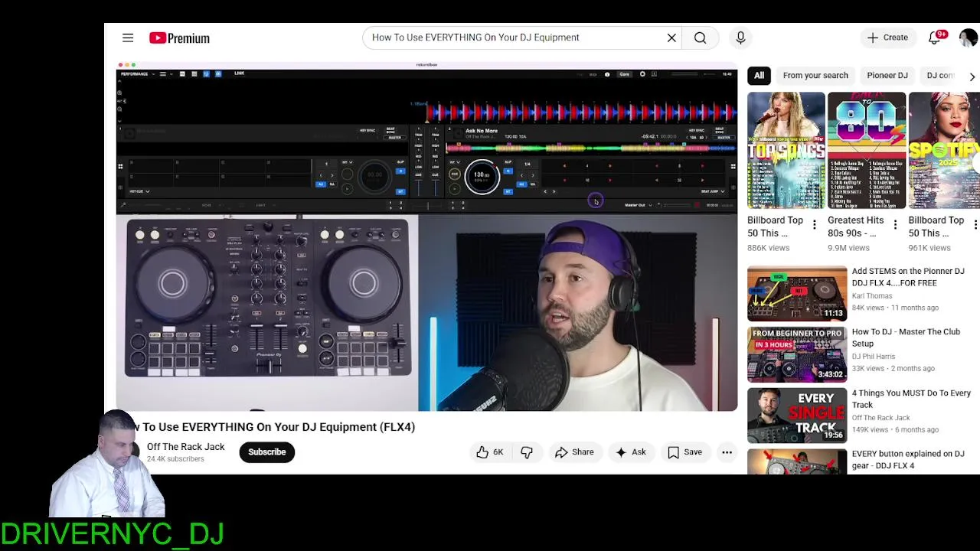The width and height of the screenshot is (980, 551).
Task: Click Master Out dropdown in rekordbox
Action: point(639,205)
